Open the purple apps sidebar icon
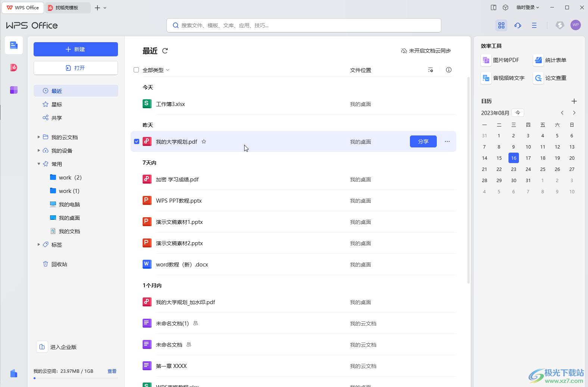The height and width of the screenshot is (387, 588). point(14,90)
